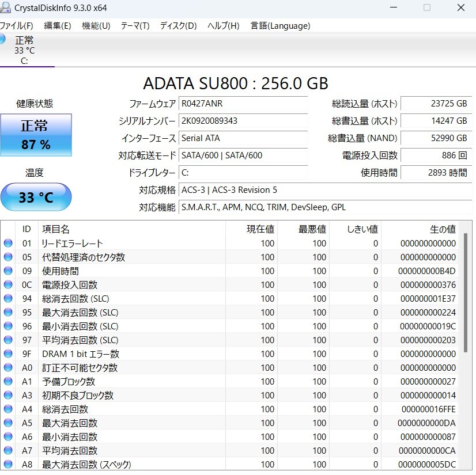Click the status icon of row A3 初期不良ブロック数
This screenshot has width=476, height=475.
tap(8, 395)
